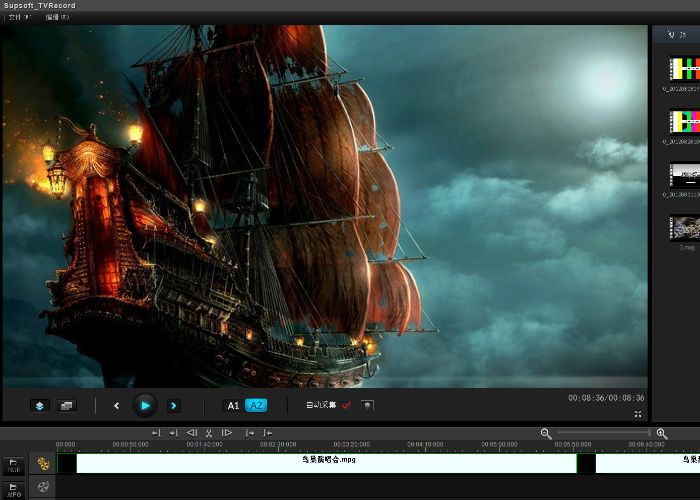Image resolution: width=700 pixels, height=500 pixels.
Task: Select the black-and-white clip thumbnail
Action: (x=685, y=175)
